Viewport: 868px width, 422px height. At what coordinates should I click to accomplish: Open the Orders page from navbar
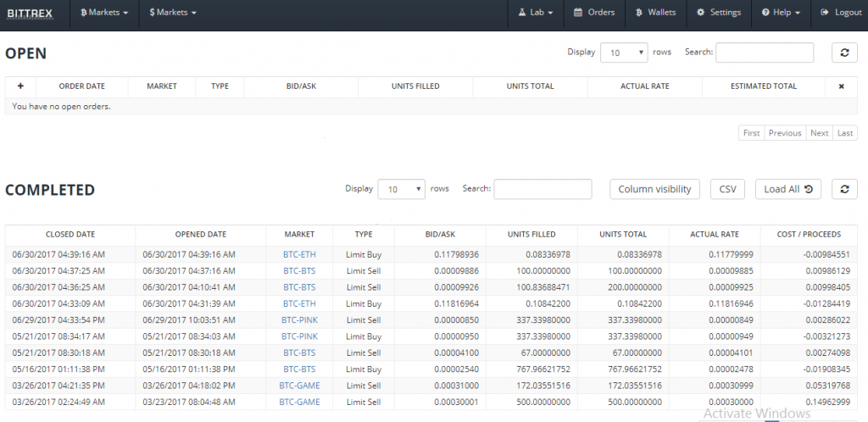point(593,13)
